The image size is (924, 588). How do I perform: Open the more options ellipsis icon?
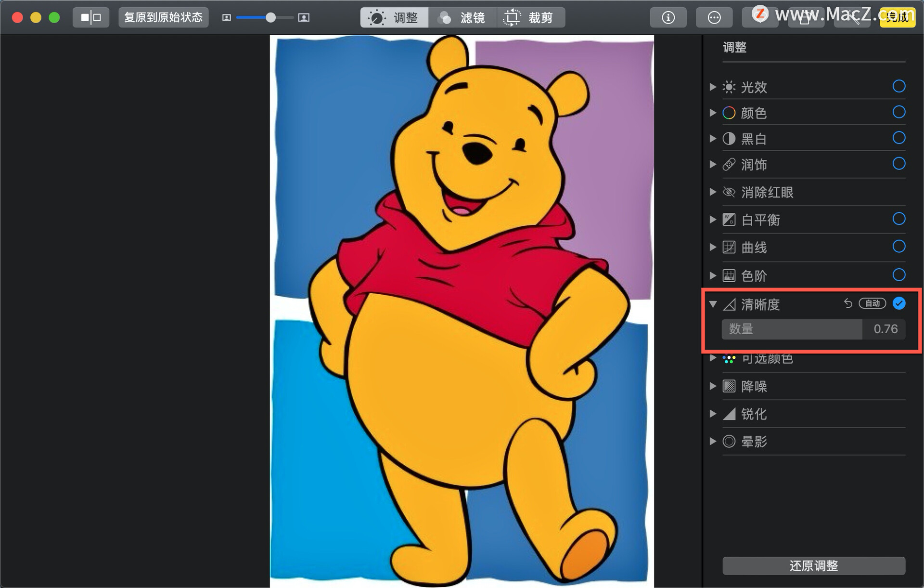coord(714,18)
